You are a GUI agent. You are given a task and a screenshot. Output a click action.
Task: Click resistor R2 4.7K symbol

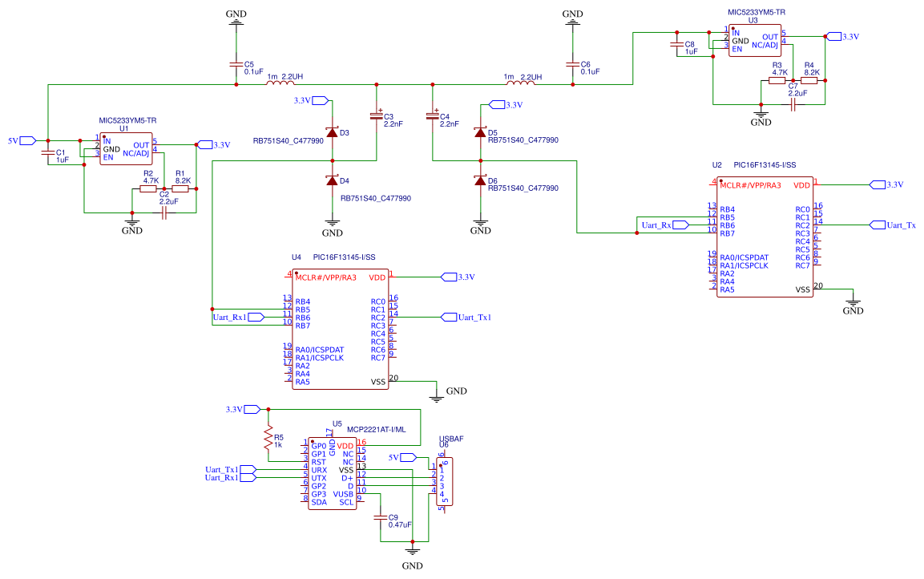point(148,188)
